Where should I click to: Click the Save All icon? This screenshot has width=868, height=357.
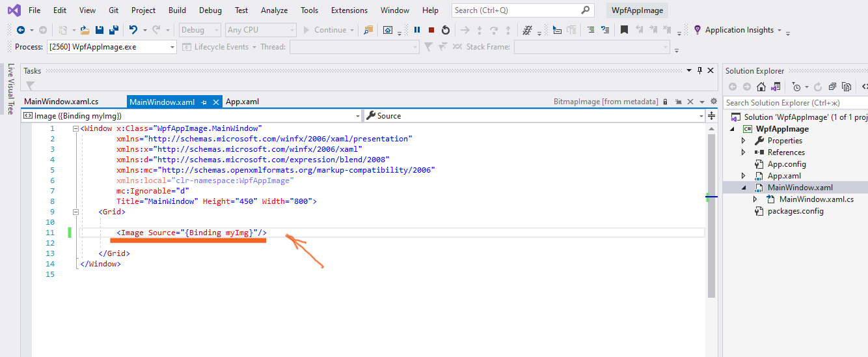click(x=113, y=30)
